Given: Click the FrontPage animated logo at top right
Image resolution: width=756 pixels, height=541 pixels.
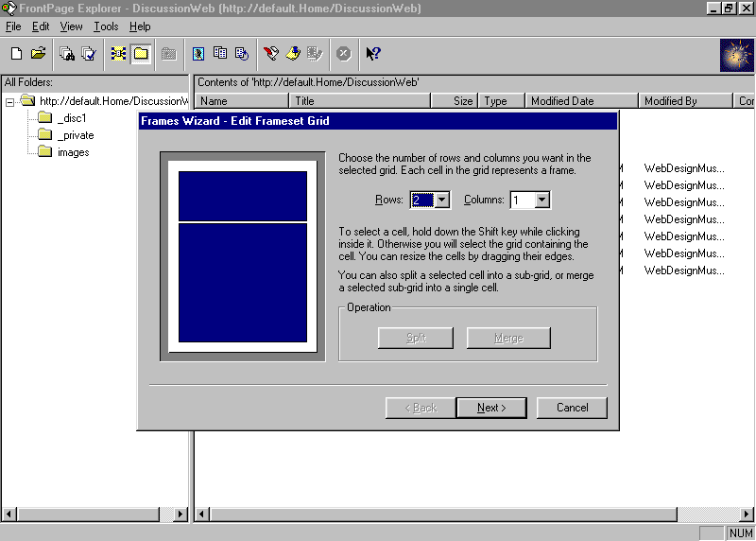Looking at the screenshot, I should tap(736, 55).
